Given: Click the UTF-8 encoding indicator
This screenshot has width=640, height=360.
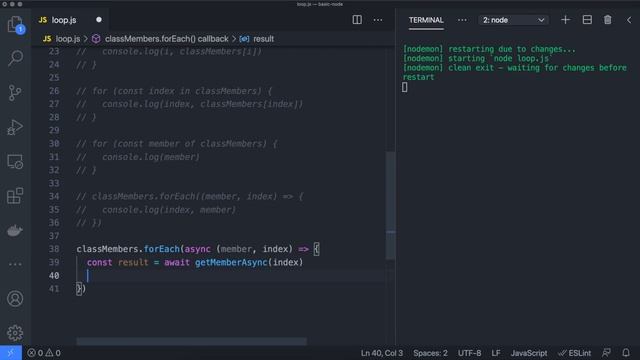Looking at the screenshot, I should click(x=469, y=353).
